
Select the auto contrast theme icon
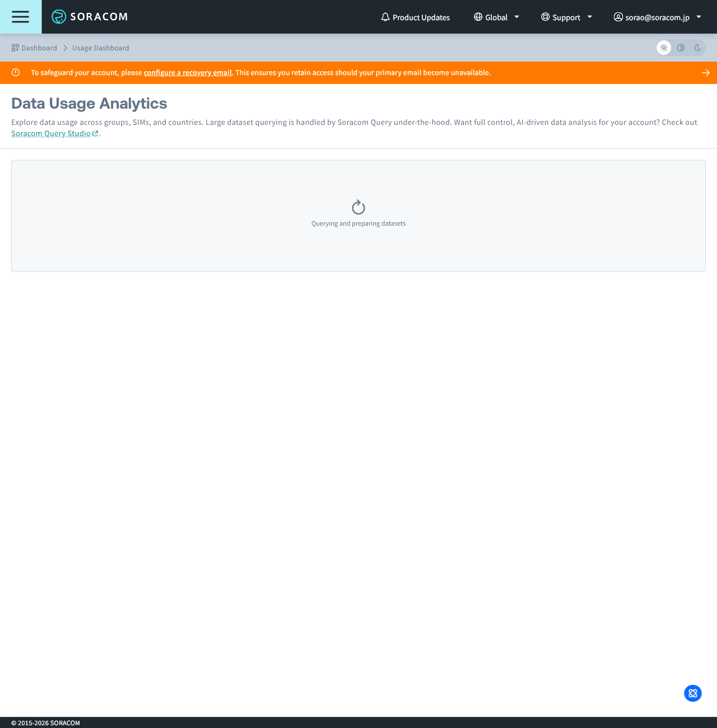tap(681, 48)
